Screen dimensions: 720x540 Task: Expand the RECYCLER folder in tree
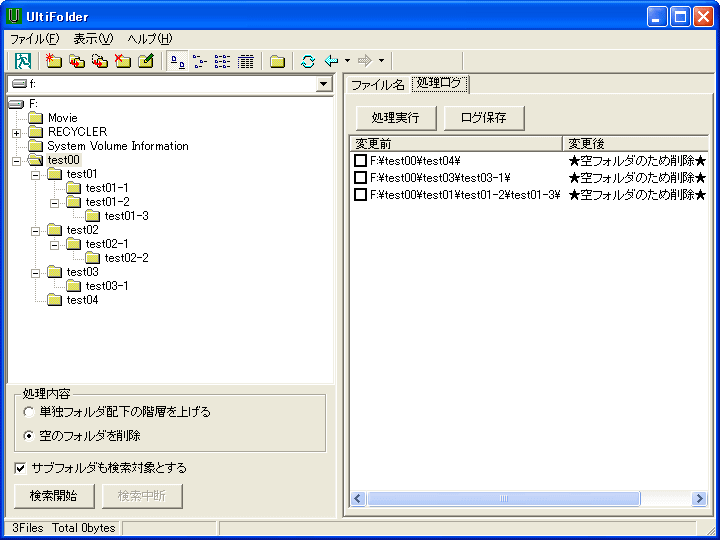(x=16, y=132)
